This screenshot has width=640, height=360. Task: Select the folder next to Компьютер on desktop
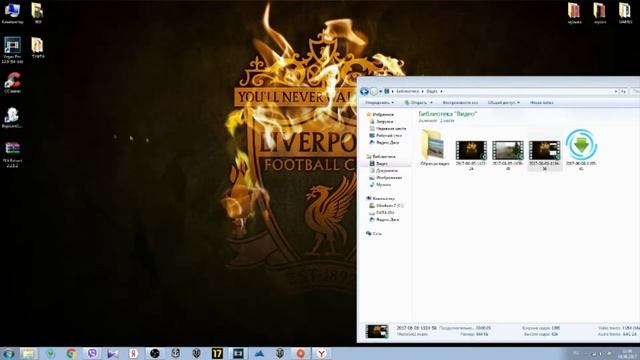tap(38, 13)
